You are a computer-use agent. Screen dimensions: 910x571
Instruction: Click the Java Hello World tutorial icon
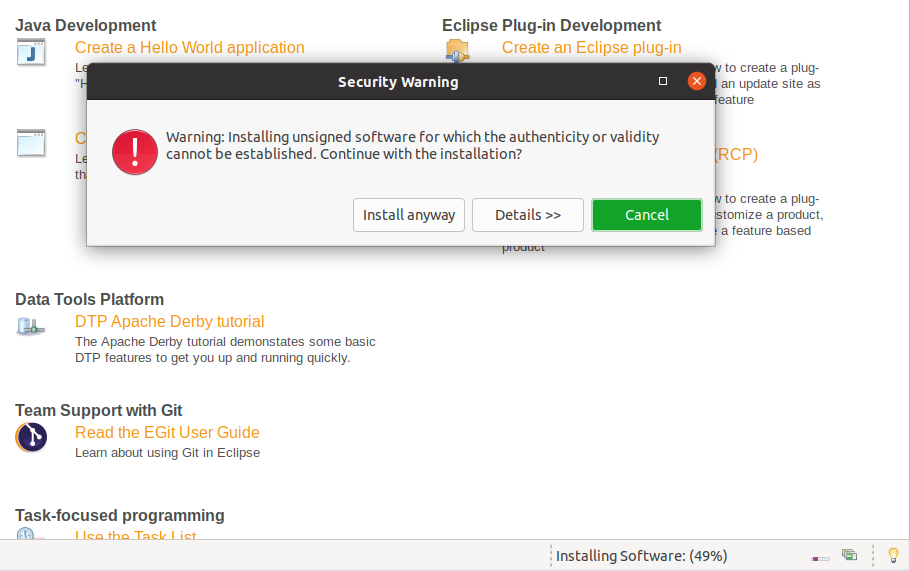click(x=31, y=52)
